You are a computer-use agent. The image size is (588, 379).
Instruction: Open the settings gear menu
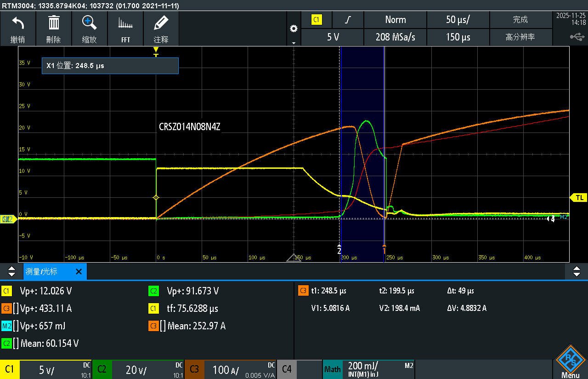click(x=294, y=29)
